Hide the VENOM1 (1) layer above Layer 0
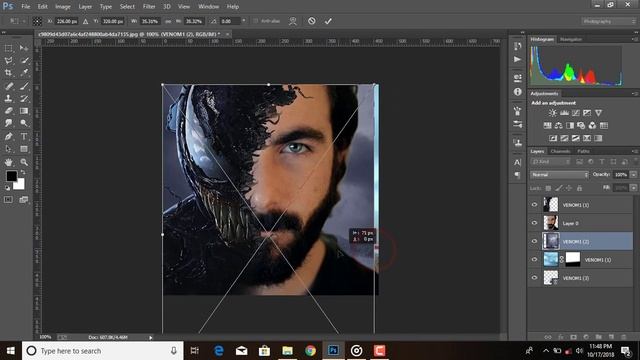Screen dimensions: 640x360 534,204
